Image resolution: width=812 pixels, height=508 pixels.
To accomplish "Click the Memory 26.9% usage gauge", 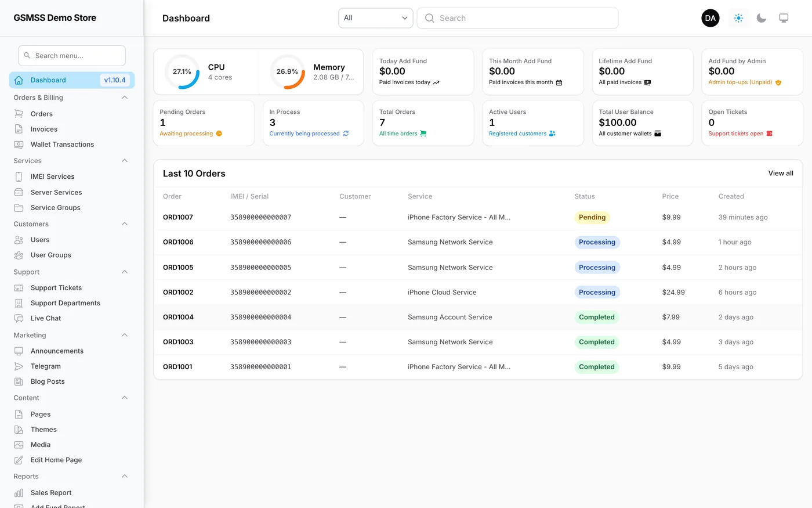I will tap(287, 71).
